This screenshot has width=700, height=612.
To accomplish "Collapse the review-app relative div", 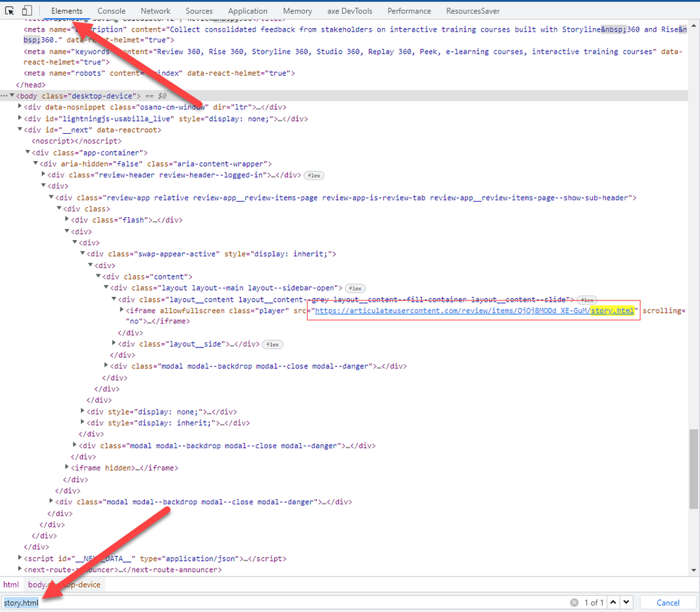I will coord(51,197).
